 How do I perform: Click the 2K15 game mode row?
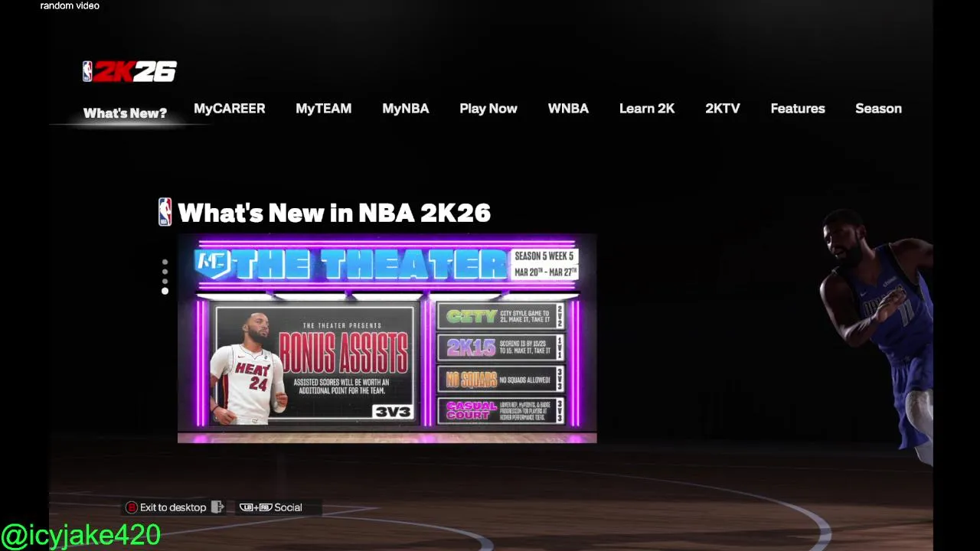pos(501,347)
